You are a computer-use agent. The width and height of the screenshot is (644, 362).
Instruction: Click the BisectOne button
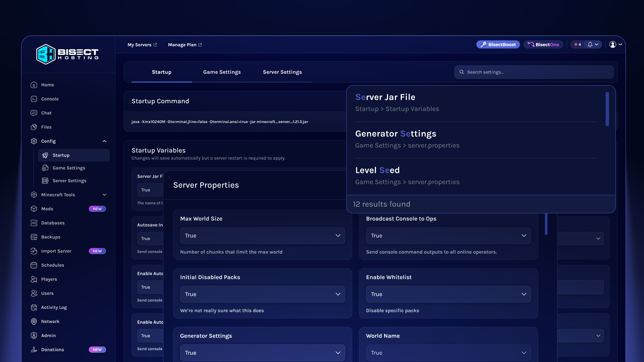click(543, 45)
